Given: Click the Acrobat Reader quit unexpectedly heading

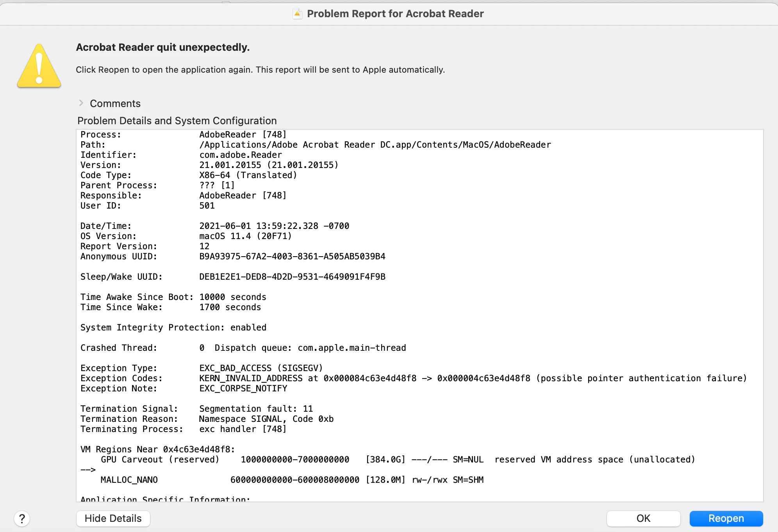Looking at the screenshot, I should click(x=163, y=47).
